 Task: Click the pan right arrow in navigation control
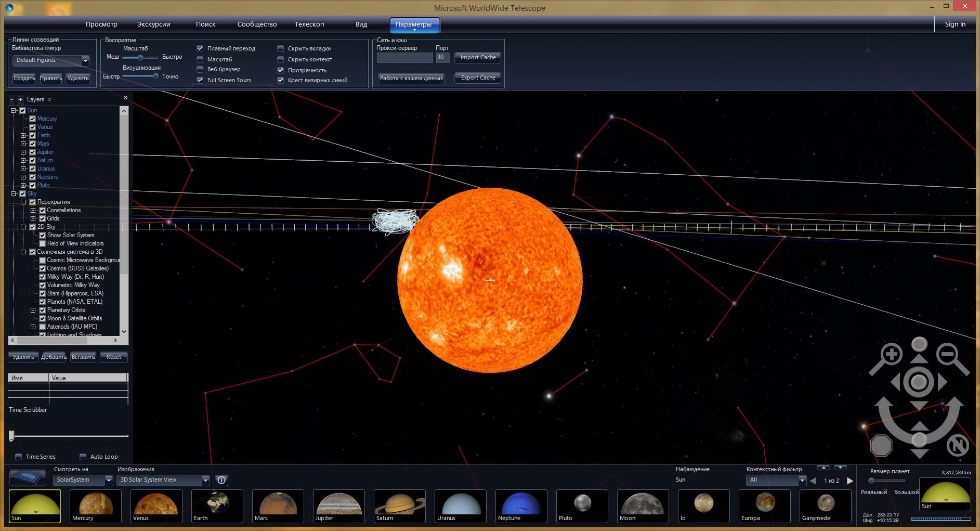click(x=942, y=382)
